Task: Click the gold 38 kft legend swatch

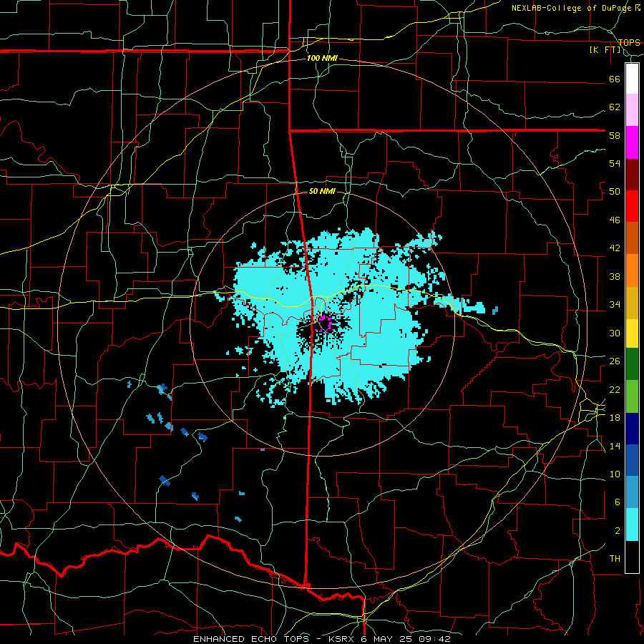Action: point(632,303)
